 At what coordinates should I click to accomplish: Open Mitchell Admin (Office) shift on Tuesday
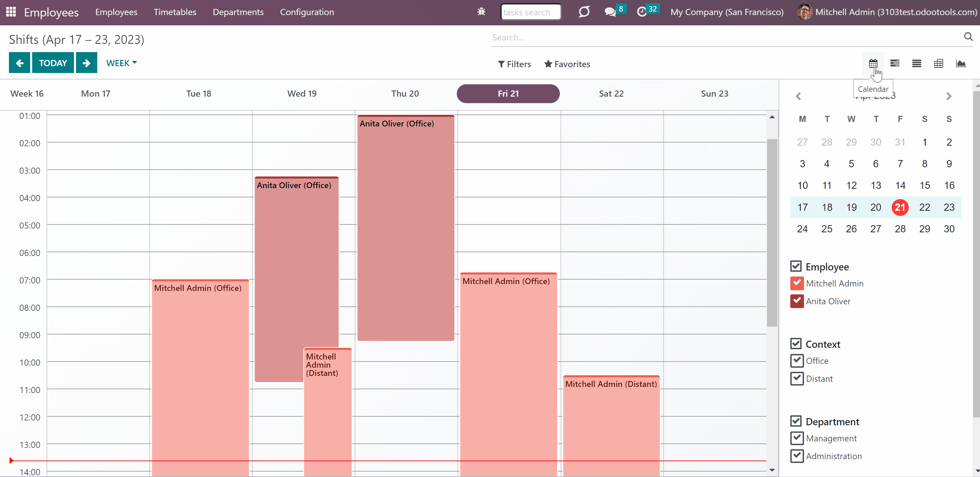[x=200, y=378]
